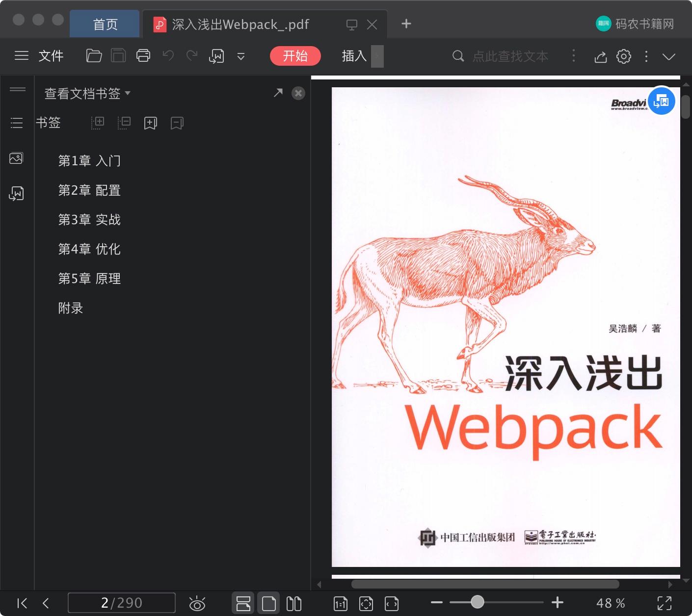The image size is (692, 616).
Task: Open the hamburger main menu icon
Action: click(x=22, y=56)
